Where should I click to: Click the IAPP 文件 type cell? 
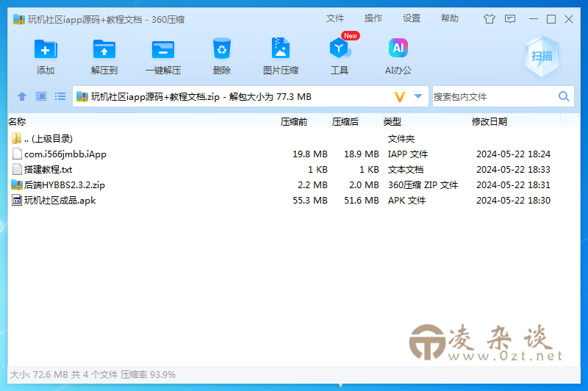408,154
